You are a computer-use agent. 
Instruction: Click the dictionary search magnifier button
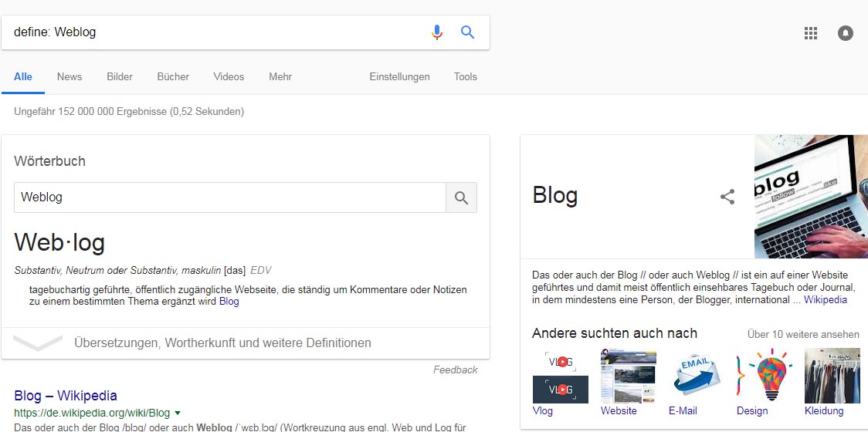tap(461, 197)
